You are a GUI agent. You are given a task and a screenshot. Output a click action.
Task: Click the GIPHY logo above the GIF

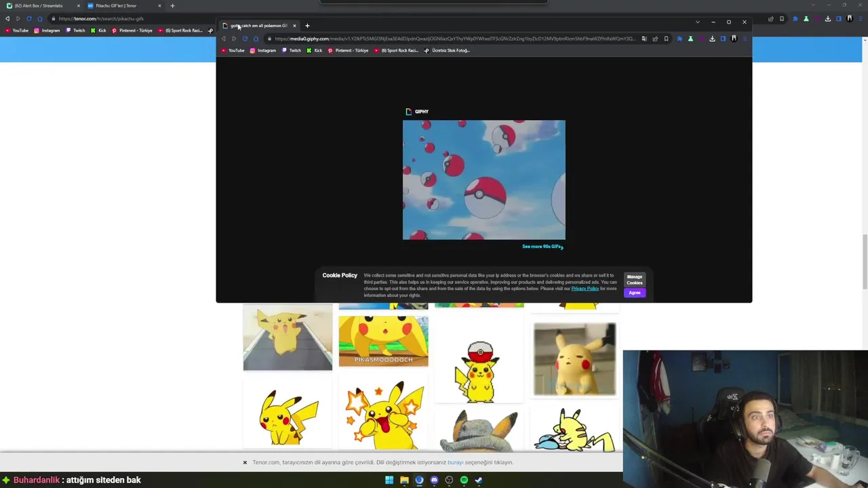click(417, 112)
